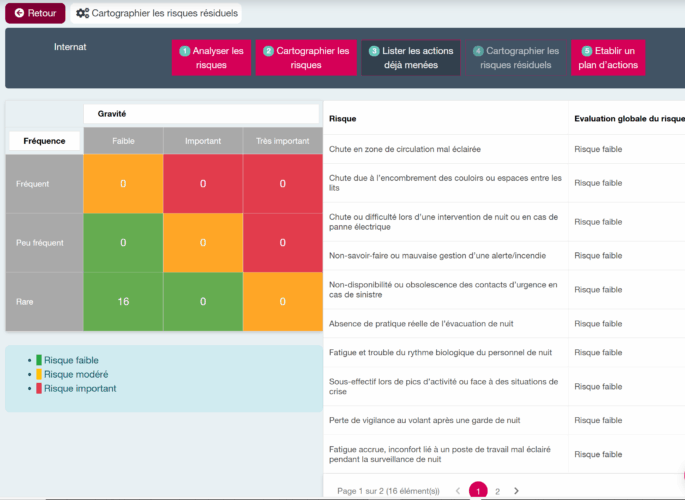Go to next page using right chevron
This screenshot has height=500, width=685.
(516, 490)
